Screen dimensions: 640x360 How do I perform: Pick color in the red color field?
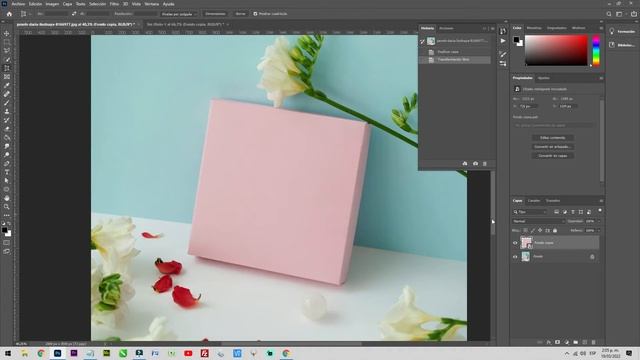pyautogui.click(x=556, y=50)
